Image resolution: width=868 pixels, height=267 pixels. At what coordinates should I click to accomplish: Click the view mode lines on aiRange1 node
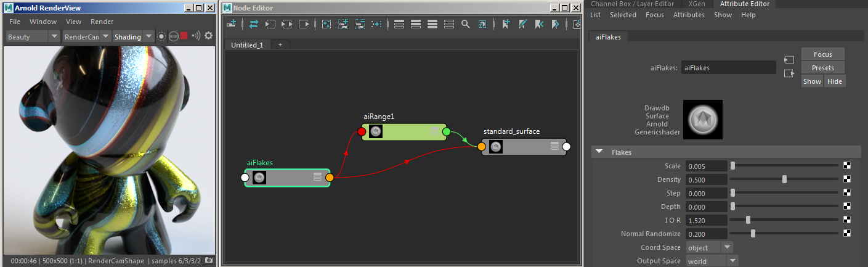(x=434, y=131)
